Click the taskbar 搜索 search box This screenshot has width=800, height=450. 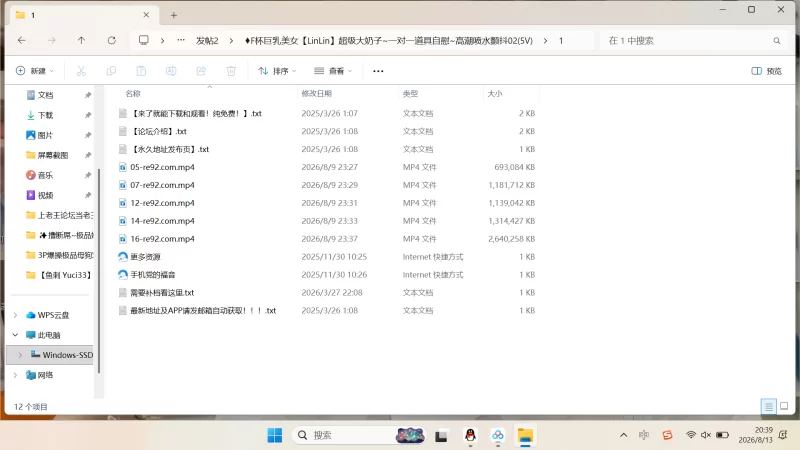[x=359, y=435]
